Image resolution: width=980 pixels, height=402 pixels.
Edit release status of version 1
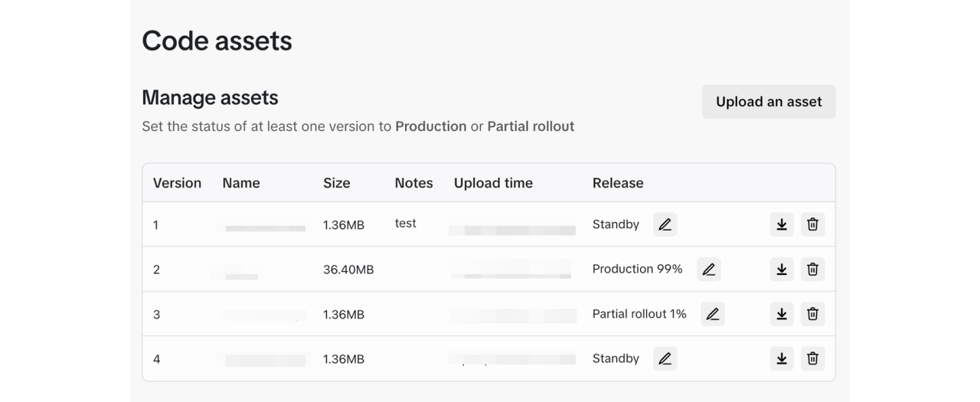coord(665,224)
